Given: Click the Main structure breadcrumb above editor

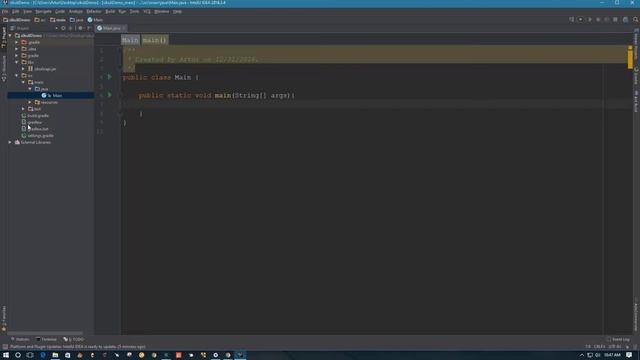Looking at the screenshot, I should point(130,40).
